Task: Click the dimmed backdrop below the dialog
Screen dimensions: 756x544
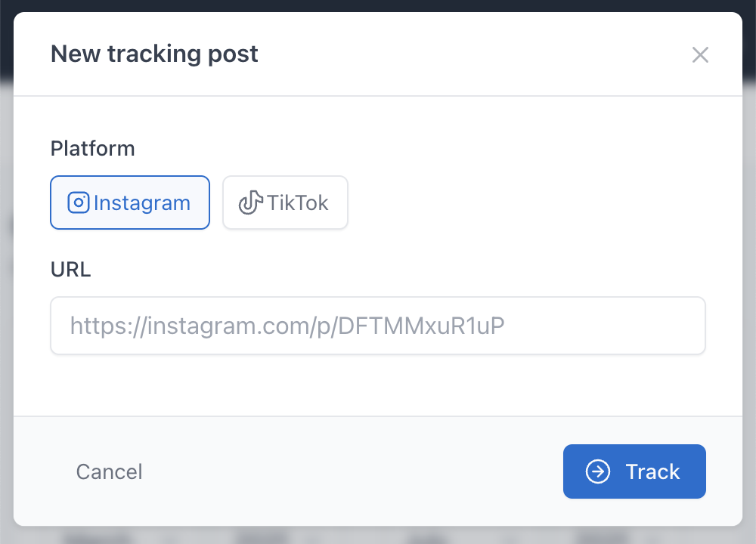Action: [x=378, y=536]
